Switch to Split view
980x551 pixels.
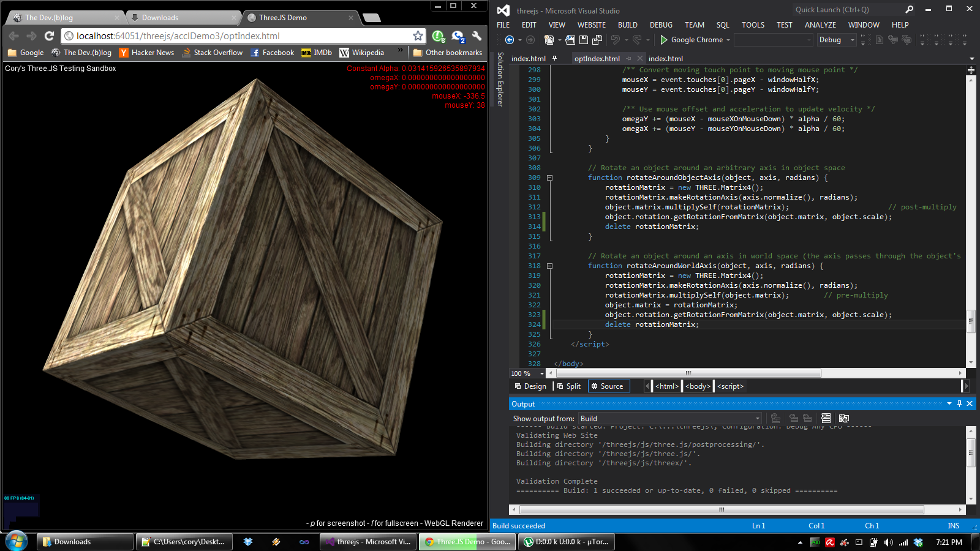click(x=569, y=386)
